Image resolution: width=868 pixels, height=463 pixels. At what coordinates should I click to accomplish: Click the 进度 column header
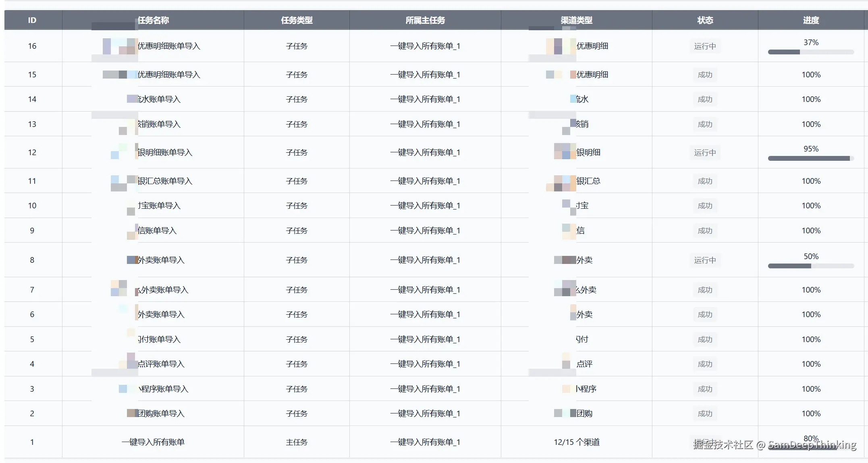pyautogui.click(x=811, y=20)
